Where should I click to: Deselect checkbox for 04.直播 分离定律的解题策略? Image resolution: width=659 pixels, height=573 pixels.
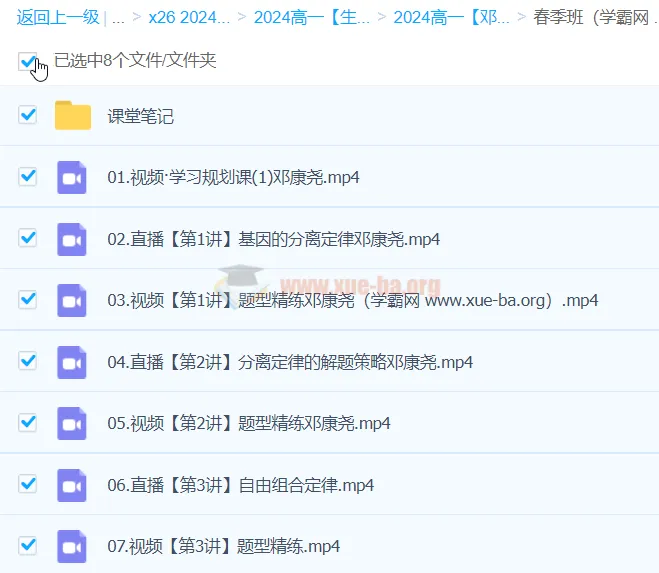tap(28, 361)
